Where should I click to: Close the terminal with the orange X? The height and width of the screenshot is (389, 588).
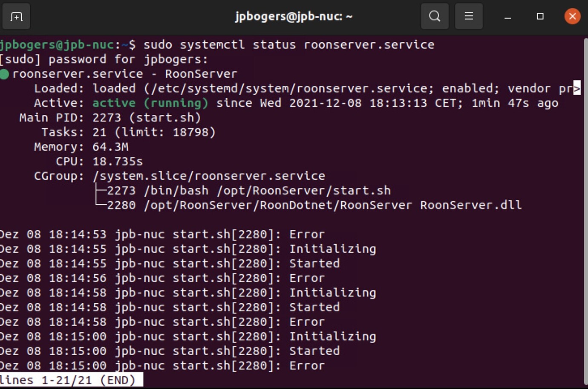(572, 17)
